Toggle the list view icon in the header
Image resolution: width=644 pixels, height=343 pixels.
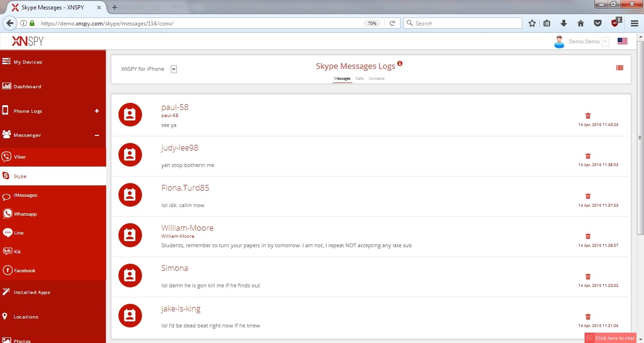(619, 68)
